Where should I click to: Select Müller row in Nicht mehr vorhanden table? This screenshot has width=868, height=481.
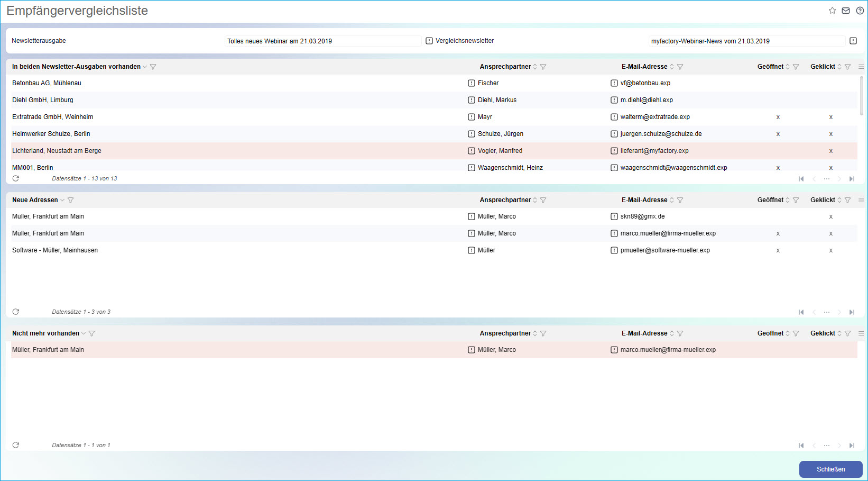[x=434, y=350]
